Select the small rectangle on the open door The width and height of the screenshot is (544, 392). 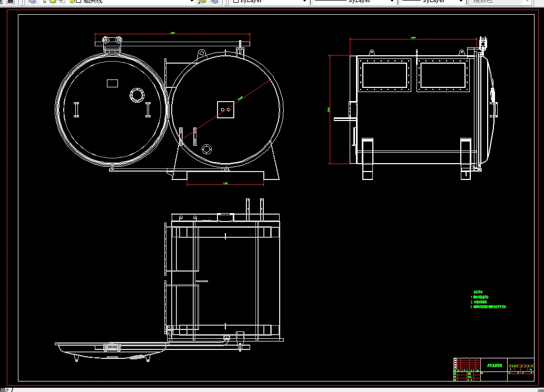pyautogui.click(x=112, y=83)
